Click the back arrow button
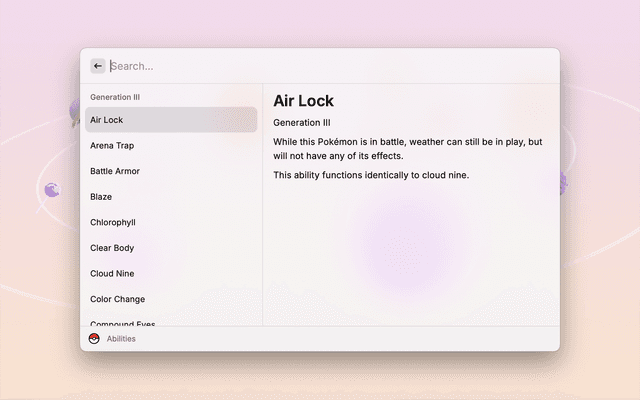This screenshot has width=640, height=400. click(97, 66)
